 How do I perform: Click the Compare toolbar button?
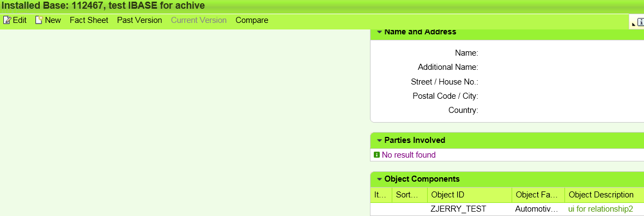252,20
